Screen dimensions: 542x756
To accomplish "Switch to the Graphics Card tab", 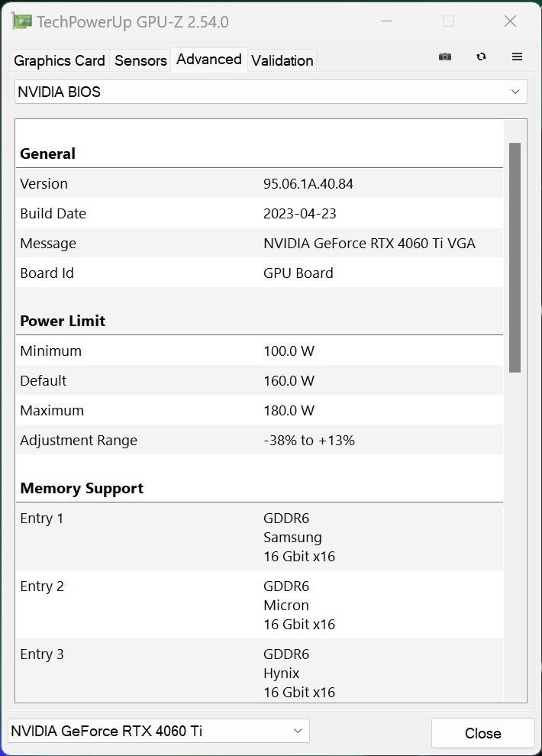I will pyautogui.click(x=60, y=60).
